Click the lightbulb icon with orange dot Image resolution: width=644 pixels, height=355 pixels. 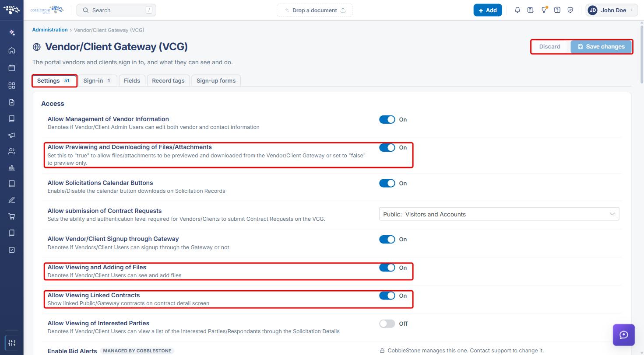coord(544,10)
